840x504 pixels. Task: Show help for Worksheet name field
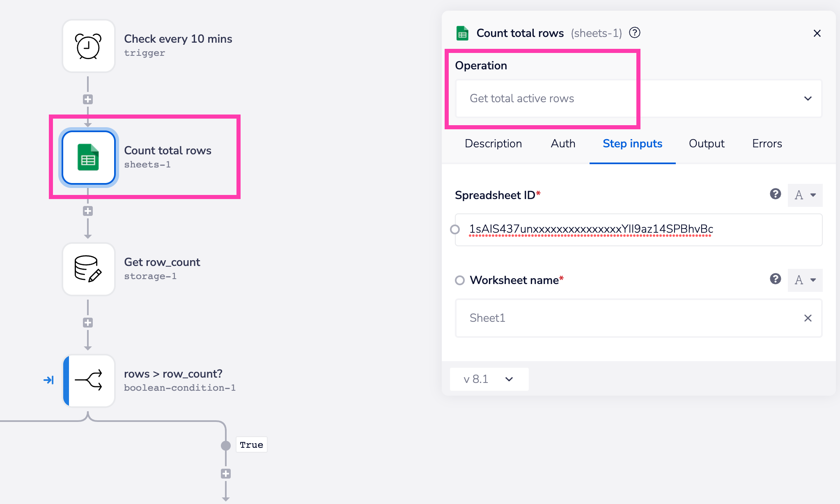[775, 279]
